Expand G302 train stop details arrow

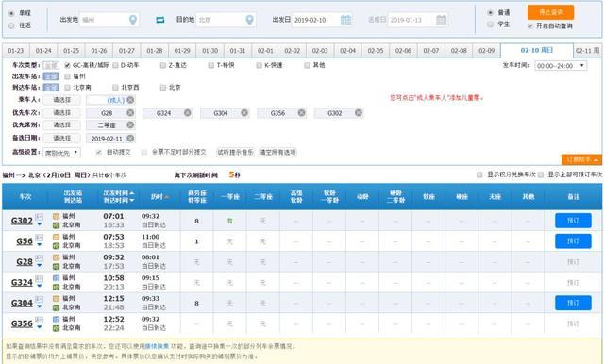(40, 224)
